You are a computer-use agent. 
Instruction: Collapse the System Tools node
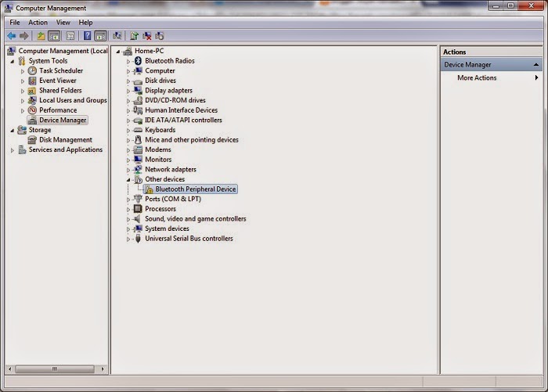13,62
